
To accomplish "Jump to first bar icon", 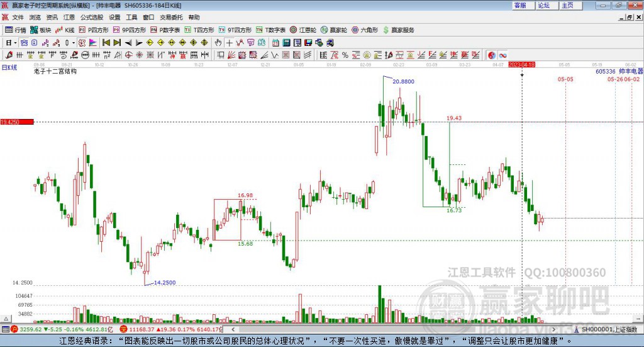I will point(106,43).
